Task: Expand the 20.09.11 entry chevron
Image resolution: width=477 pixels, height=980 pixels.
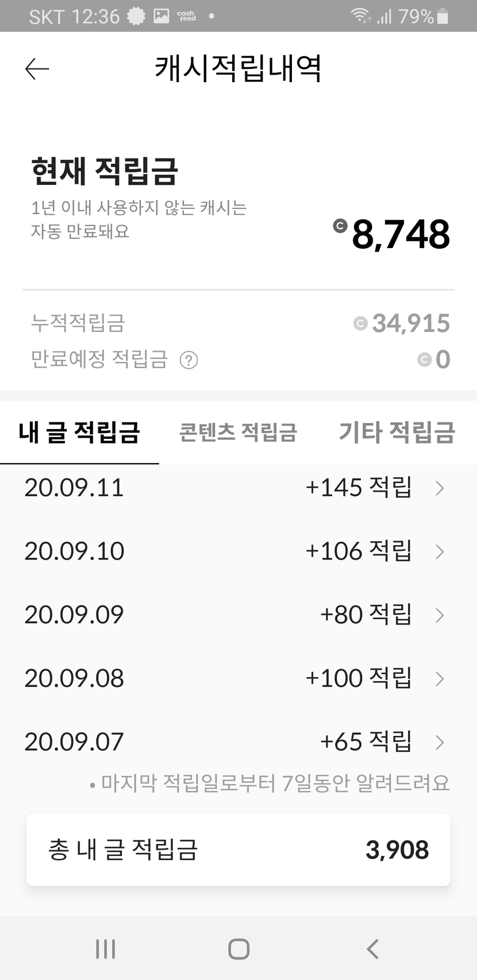Action: (x=440, y=488)
